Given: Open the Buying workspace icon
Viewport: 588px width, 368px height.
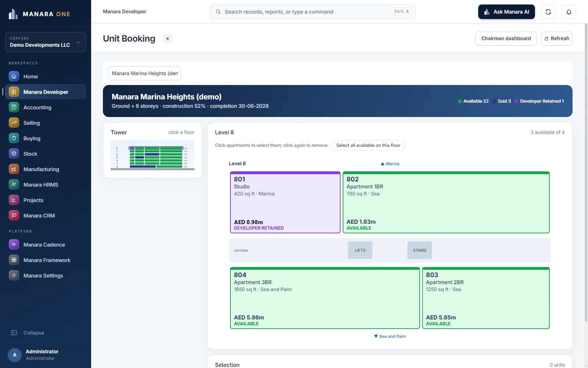Looking at the screenshot, I should [14, 138].
